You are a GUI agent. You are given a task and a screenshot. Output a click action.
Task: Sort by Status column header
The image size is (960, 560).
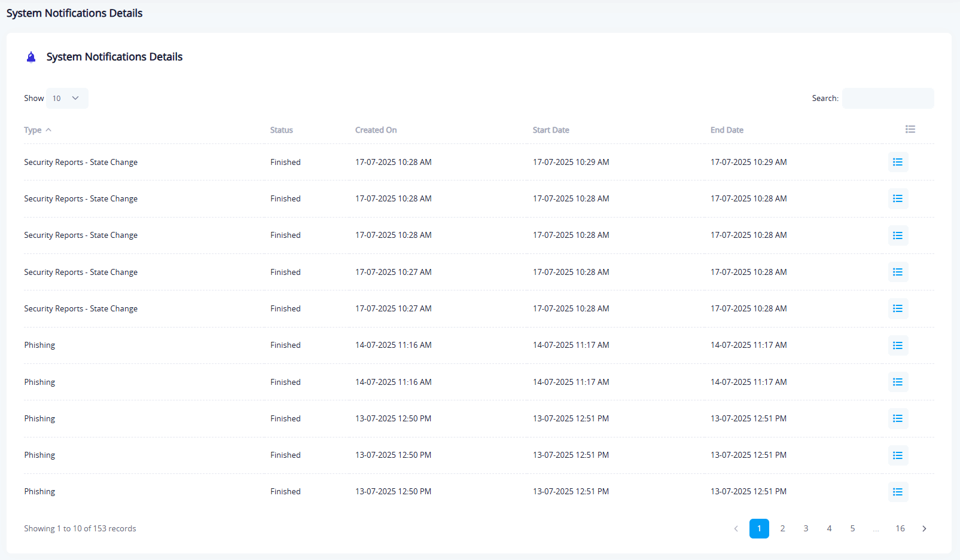point(281,130)
